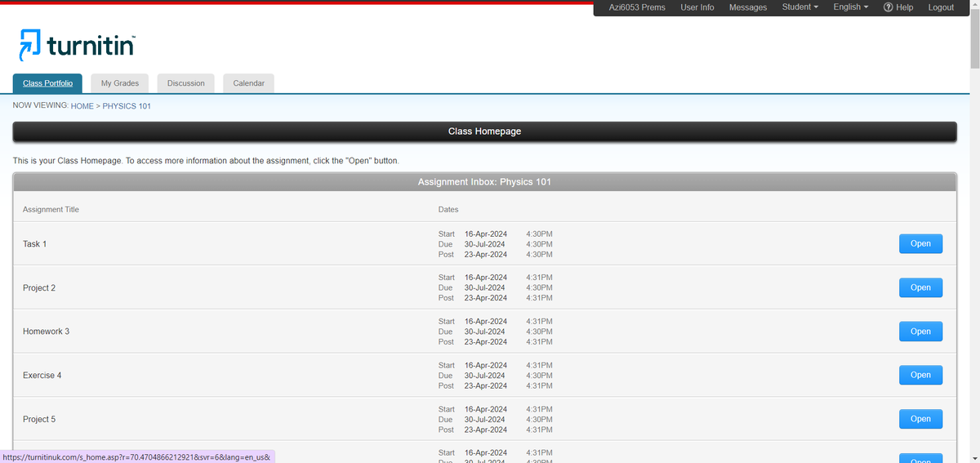This screenshot has height=463, width=980.
Task: Open the Homework 3 assignment
Action: pyautogui.click(x=920, y=332)
